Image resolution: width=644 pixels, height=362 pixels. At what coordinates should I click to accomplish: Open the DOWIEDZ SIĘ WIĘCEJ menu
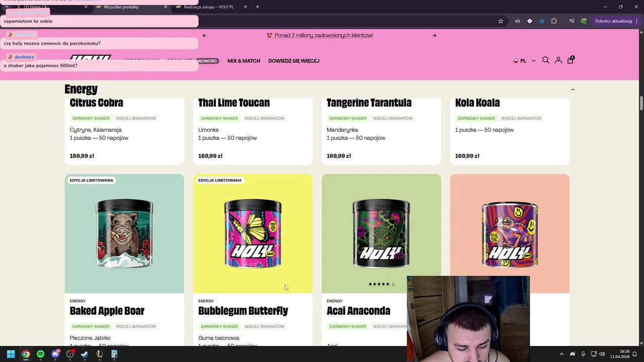point(294,61)
